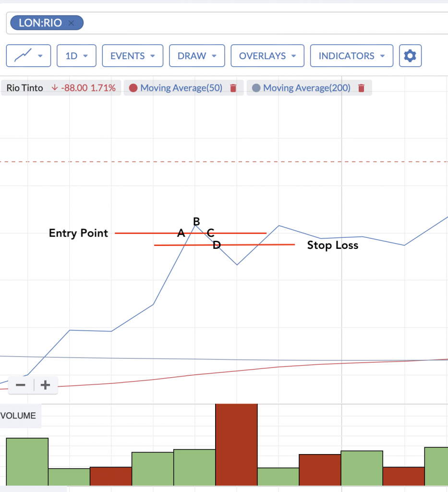Screen dimensions: 448x492
Task: Click the VOLUME panel label
Action: click(x=19, y=416)
